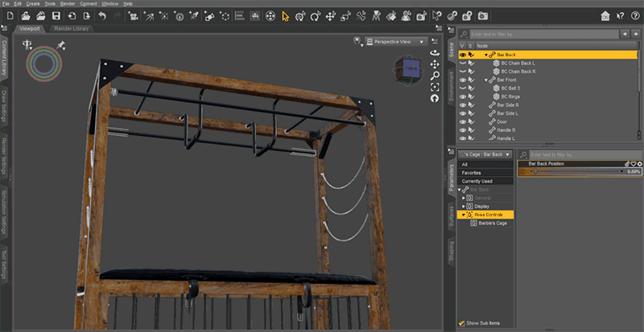Image resolution: width=644 pixels, height=332 pixels.
Task: Click the viewport Pan four-arrow icon
Action: tap(435, 64)
